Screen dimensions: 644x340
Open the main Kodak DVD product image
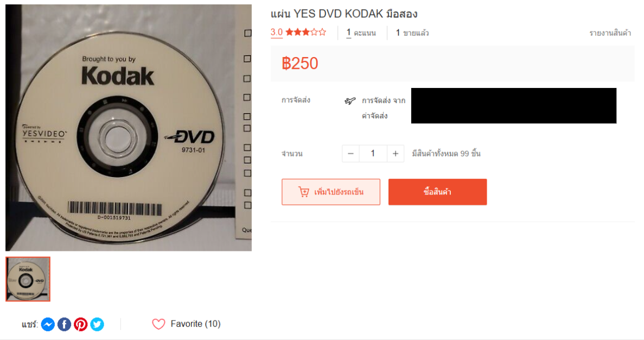click(129, 128)
